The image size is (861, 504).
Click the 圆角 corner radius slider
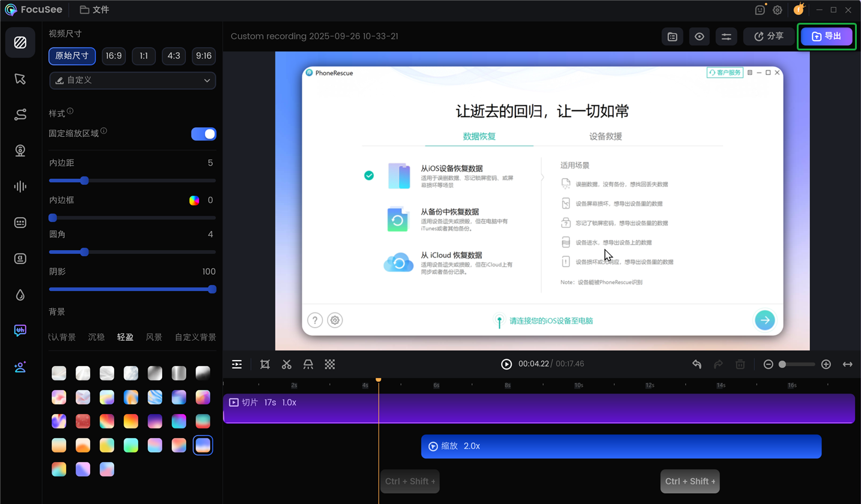(x=133, y=252)
